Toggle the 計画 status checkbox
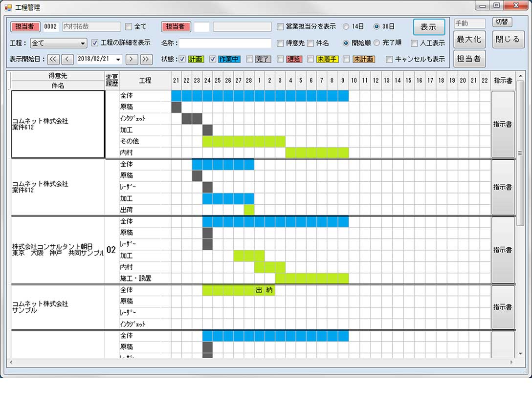 tap(182, 59)
